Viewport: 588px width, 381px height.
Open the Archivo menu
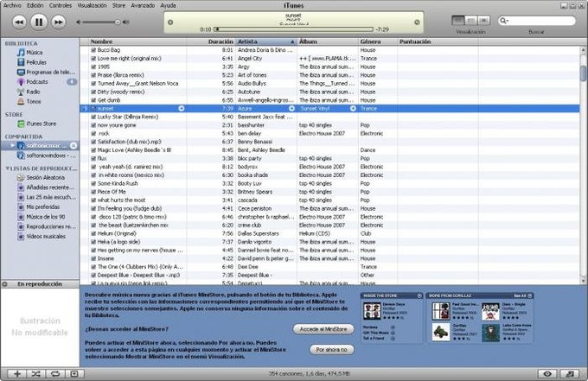pos(12,6)
